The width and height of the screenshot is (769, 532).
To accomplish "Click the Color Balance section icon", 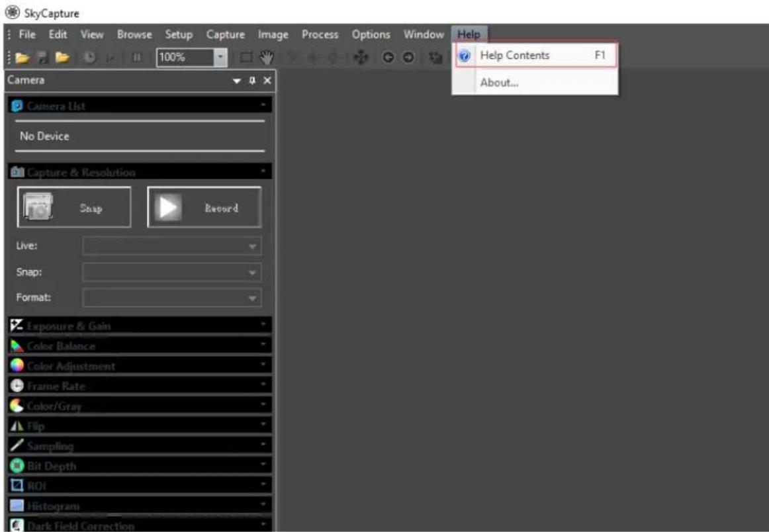I will (x=17, y=345).
